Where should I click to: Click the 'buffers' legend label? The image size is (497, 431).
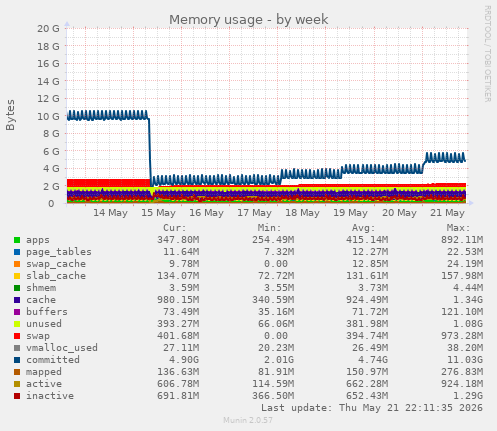pos(47,312)
